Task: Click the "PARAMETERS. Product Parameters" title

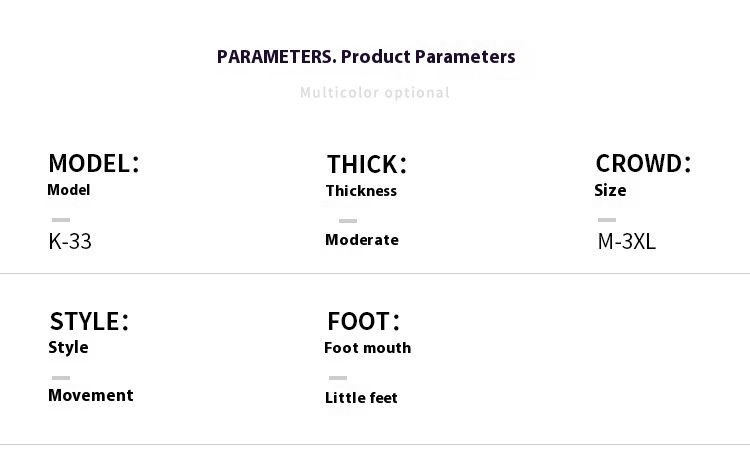Action: (366, 57)
